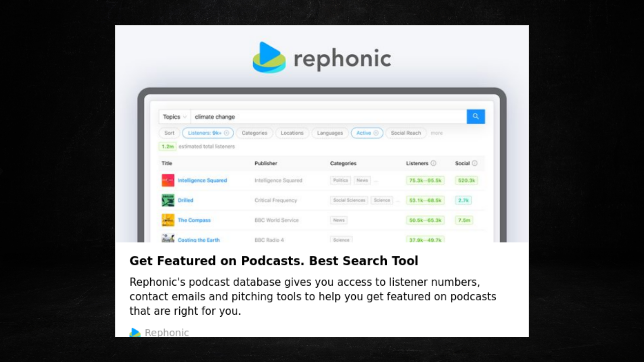Viewport: 644px width, 362px height.
Task: Click the Compass podcast thumbnail icon
Action: pos(168,220)
